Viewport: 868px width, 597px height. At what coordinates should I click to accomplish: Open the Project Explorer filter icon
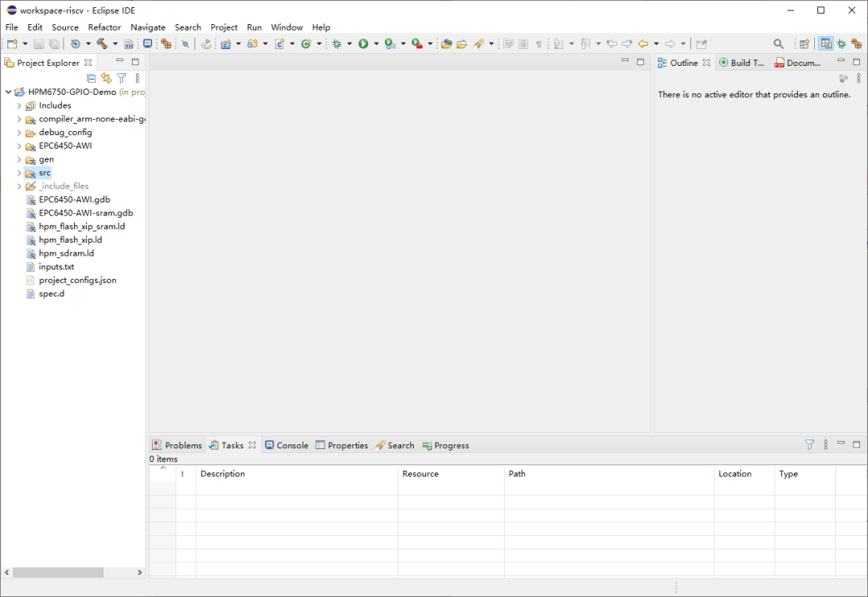point(122,78)
